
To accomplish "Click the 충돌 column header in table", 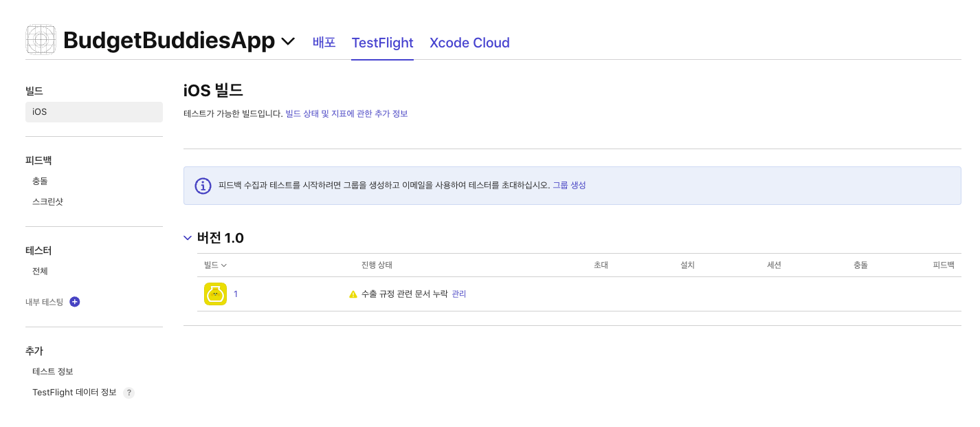I will point(860,265).
